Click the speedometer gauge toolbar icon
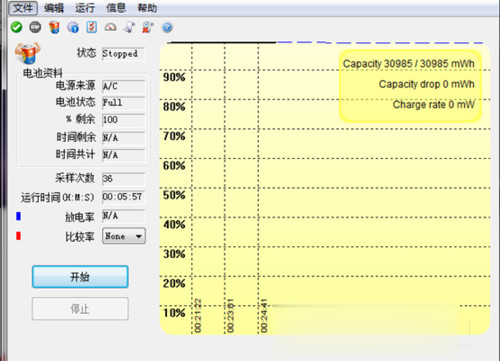The height and width of the screenshot is (361, 500). pyautogui.click(x=110, y=27)
